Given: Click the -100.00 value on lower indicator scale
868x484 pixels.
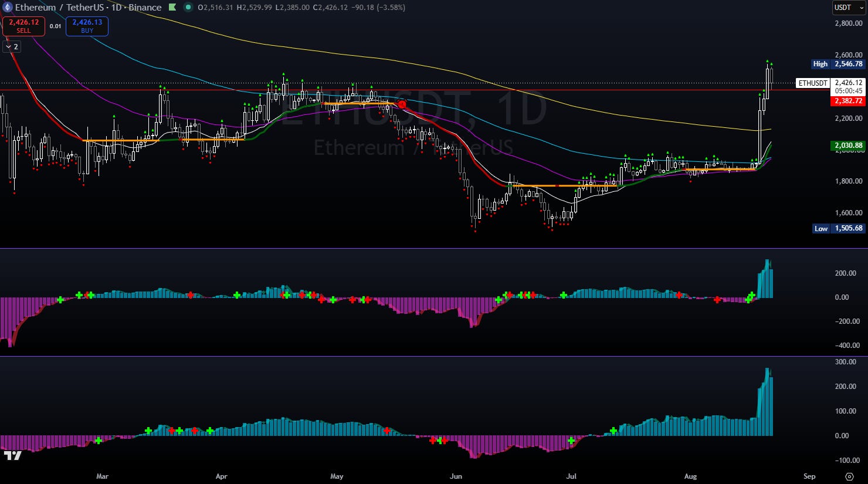Looking at the screenshot, I should [x=847, y=461].
